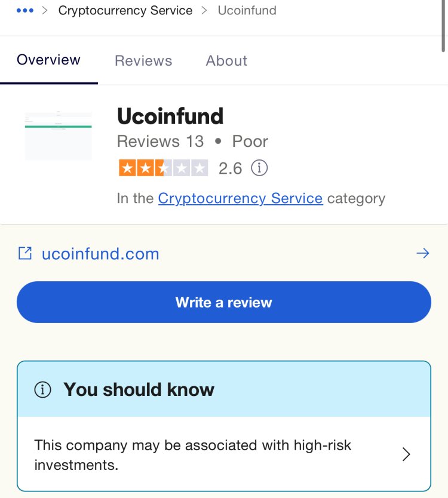Switch to the Overview tab
This screenshot has width=448, height=498.
point(48,60)
